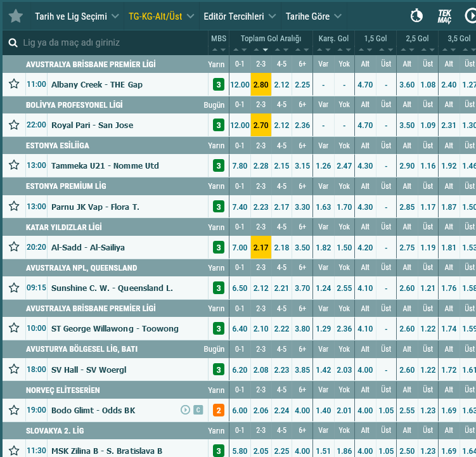Star the Tammeka U21 - Nomme Utd match

click(x=14, y=165)
